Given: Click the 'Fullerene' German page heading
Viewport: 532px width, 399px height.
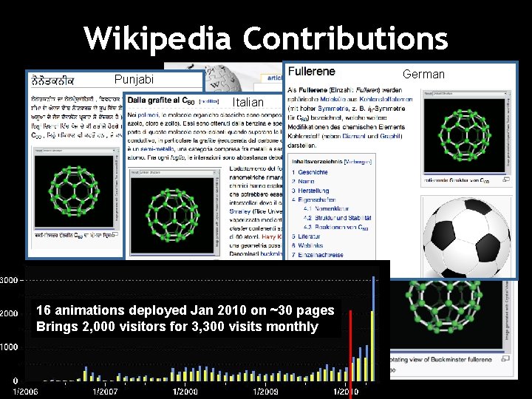Looking at the screenshot, I should (312, 72).
